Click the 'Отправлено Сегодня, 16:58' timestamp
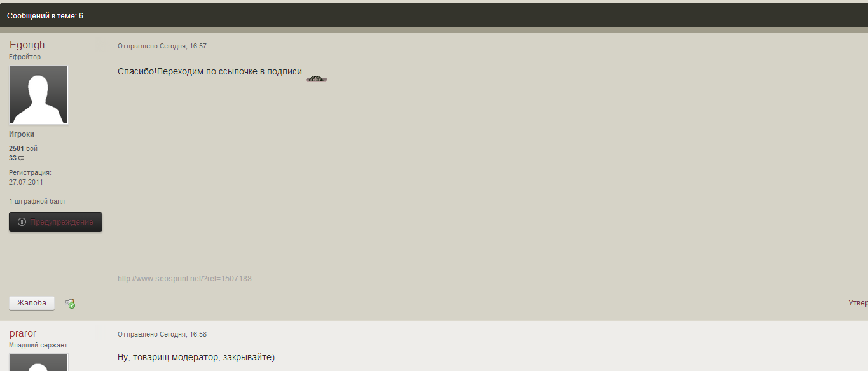This screenshot has width=868, height=371. pos(162,334)
